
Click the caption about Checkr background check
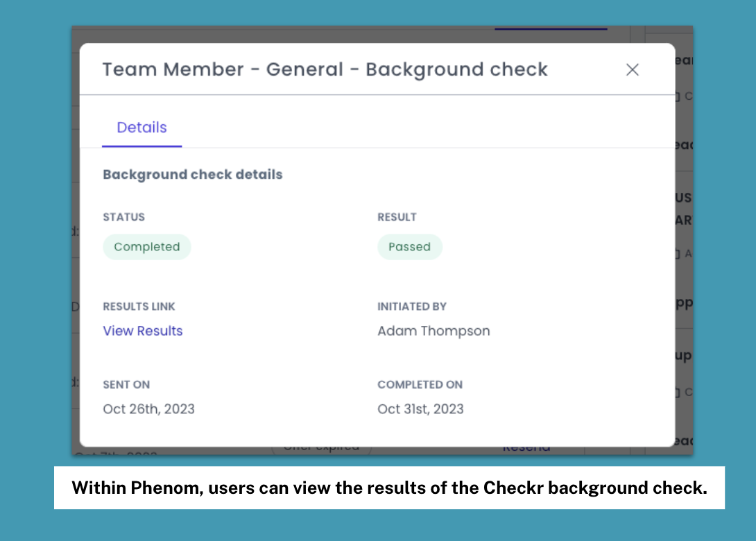tap(389, 488)
